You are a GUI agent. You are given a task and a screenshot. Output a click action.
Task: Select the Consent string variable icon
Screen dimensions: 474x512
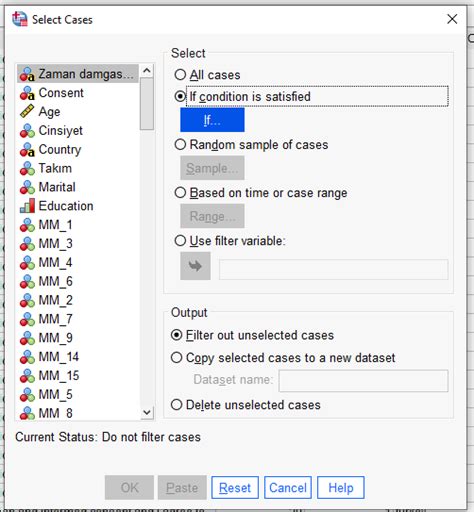coord(27,93)
